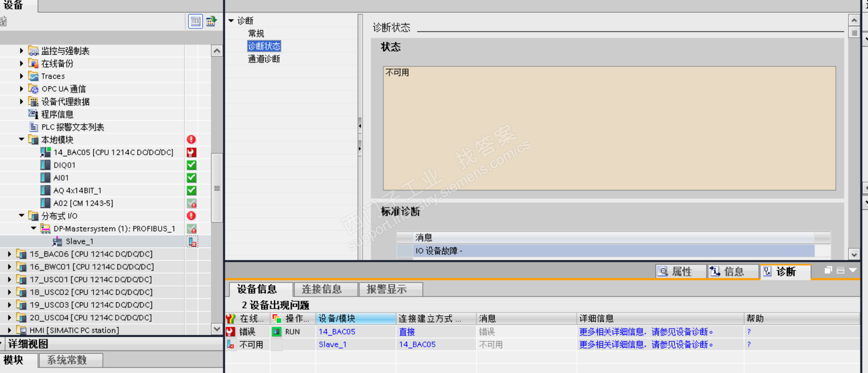Collapse the inspector window with the arrow icon
The width and height of the screenshot is (868, 373).
coord(852,270)
